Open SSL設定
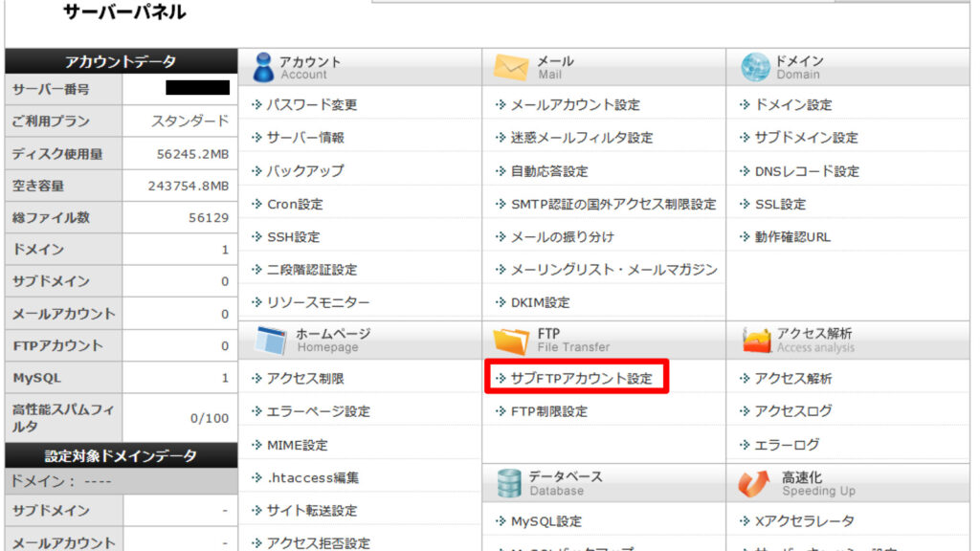Image resolution: width=980 pixels, height=551 pixels. pyautogui.click(x=781, y=204)
